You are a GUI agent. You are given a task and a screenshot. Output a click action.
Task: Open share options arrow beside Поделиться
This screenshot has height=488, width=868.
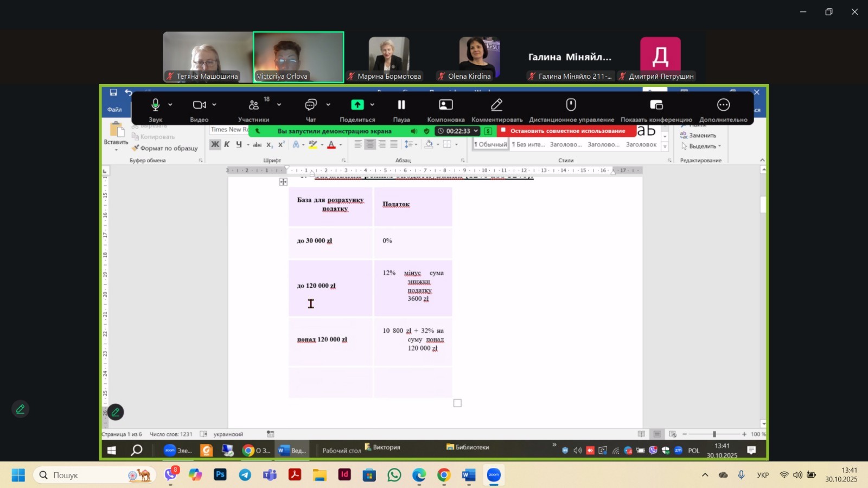[x=372, y=105]
